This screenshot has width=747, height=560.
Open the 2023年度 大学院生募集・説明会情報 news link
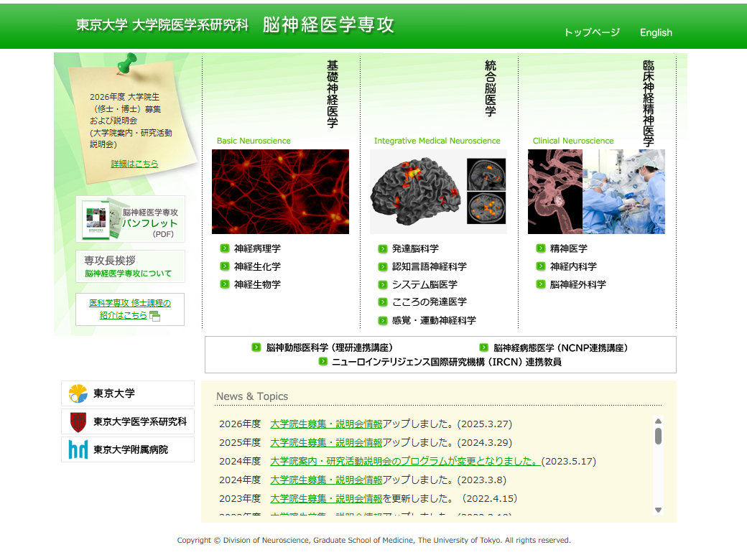326,498
